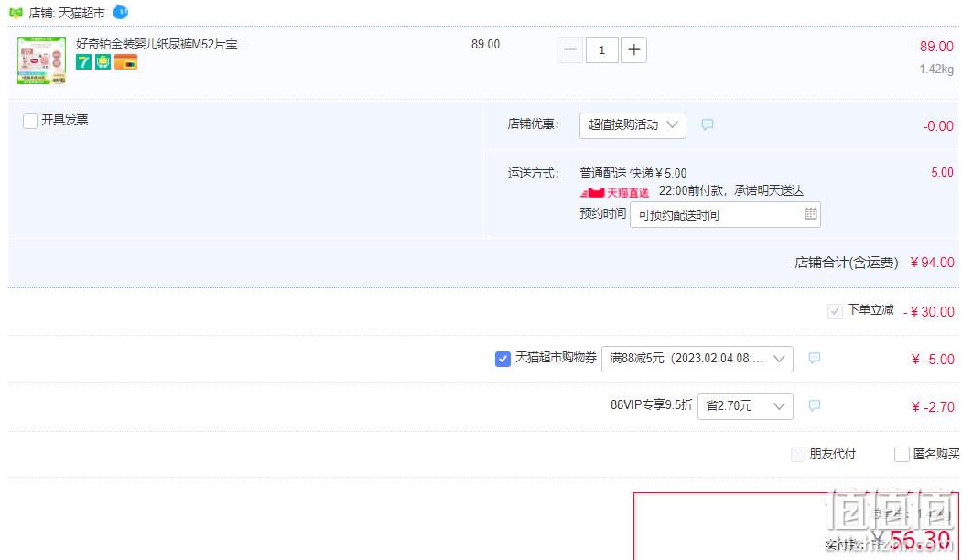
Task: Open the diaper product thumbnail image
Action: [x=41, y=60]
